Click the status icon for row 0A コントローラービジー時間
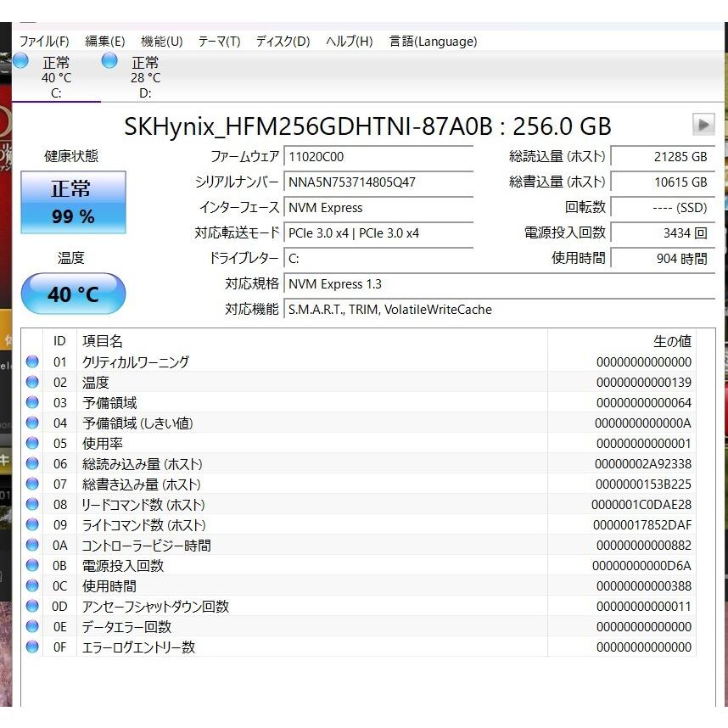 pos(32,545)
